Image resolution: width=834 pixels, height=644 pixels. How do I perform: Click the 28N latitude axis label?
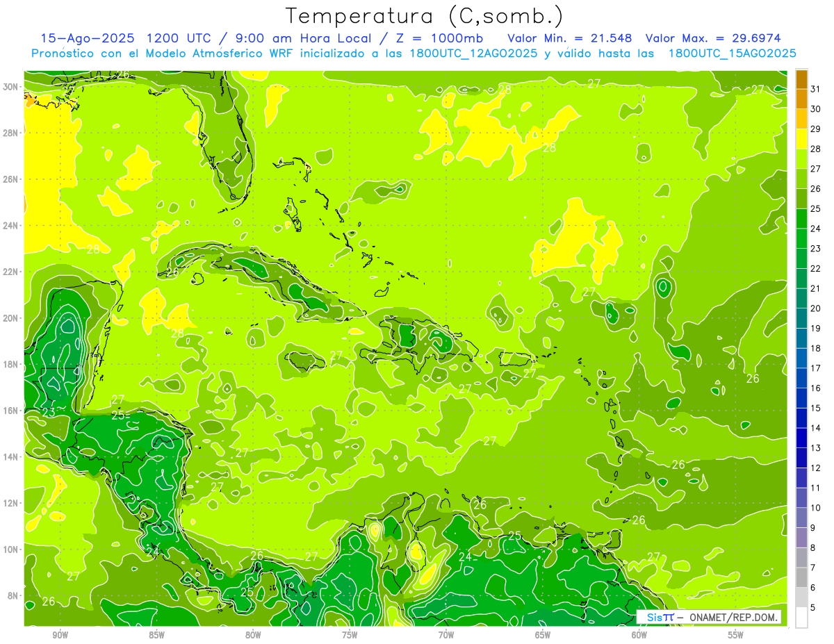click(11, 133)
